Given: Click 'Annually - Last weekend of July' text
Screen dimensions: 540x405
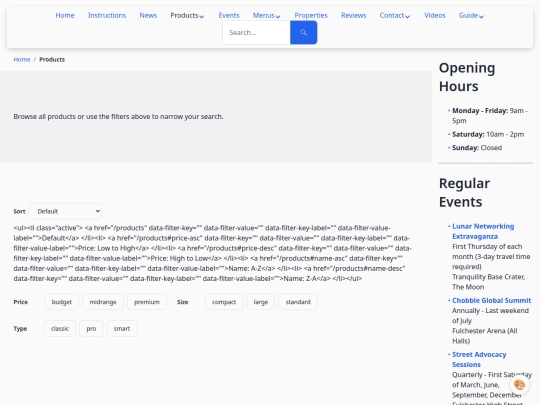Looking at the screenshot, I should point(490,315).
